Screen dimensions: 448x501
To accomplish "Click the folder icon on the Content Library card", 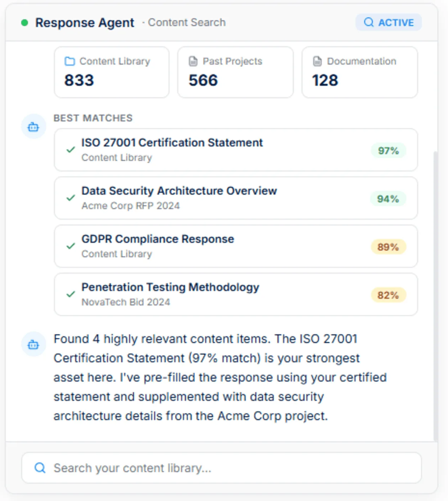I will pos(70,61).
